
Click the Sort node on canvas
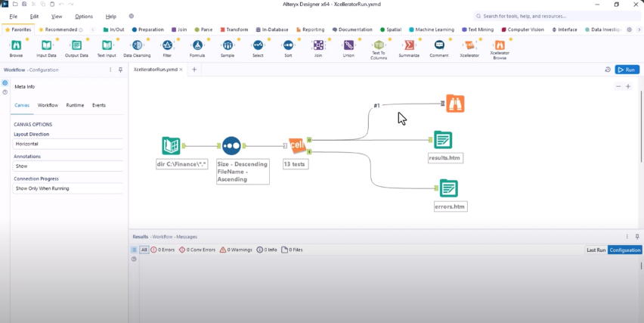231,146
